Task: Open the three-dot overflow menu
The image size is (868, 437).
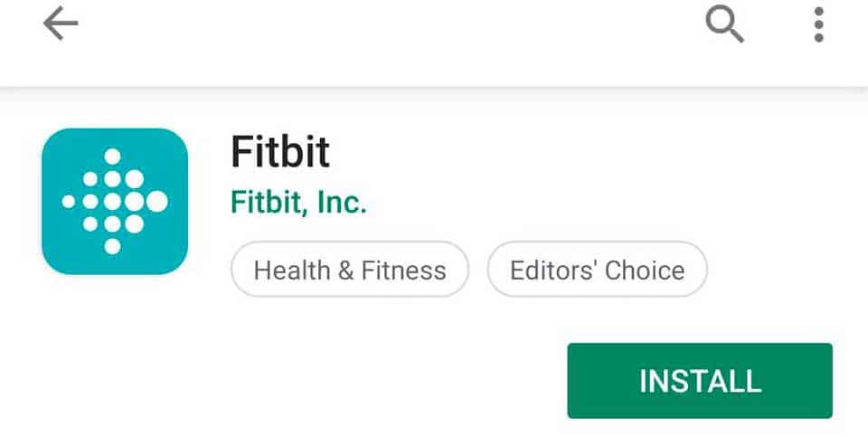Action: 818,25
